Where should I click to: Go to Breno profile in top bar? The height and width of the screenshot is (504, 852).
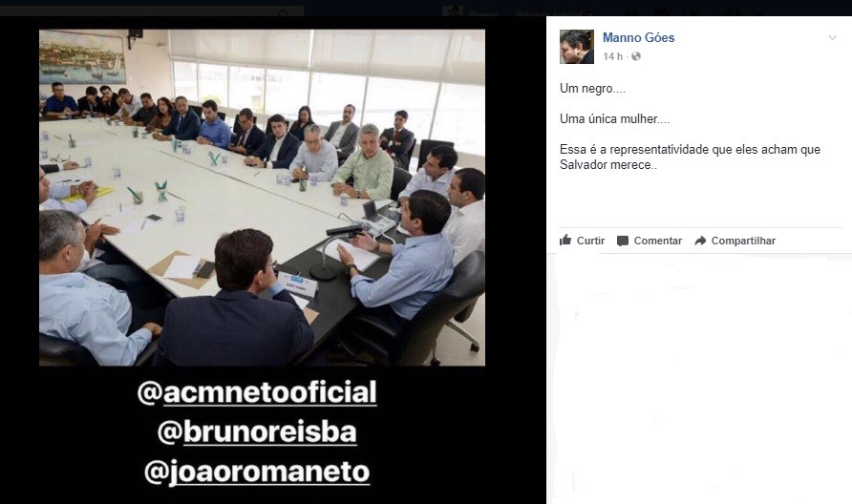(483, 13)
